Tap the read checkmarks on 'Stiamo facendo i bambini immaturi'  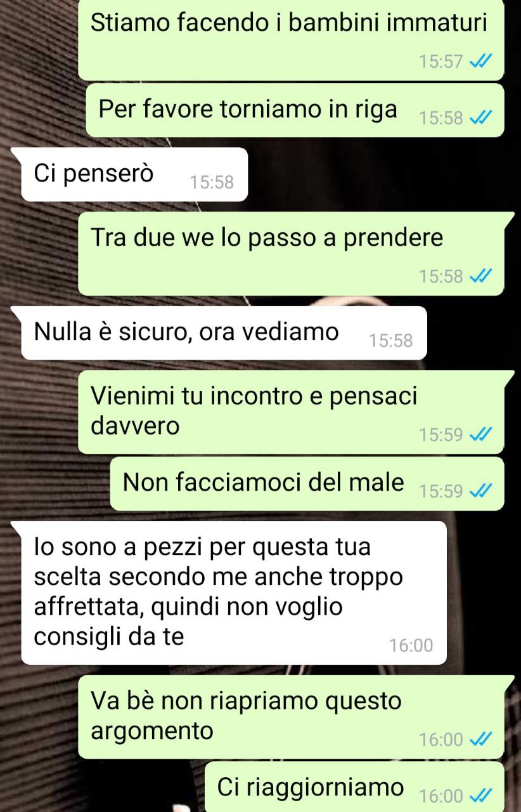479,62
